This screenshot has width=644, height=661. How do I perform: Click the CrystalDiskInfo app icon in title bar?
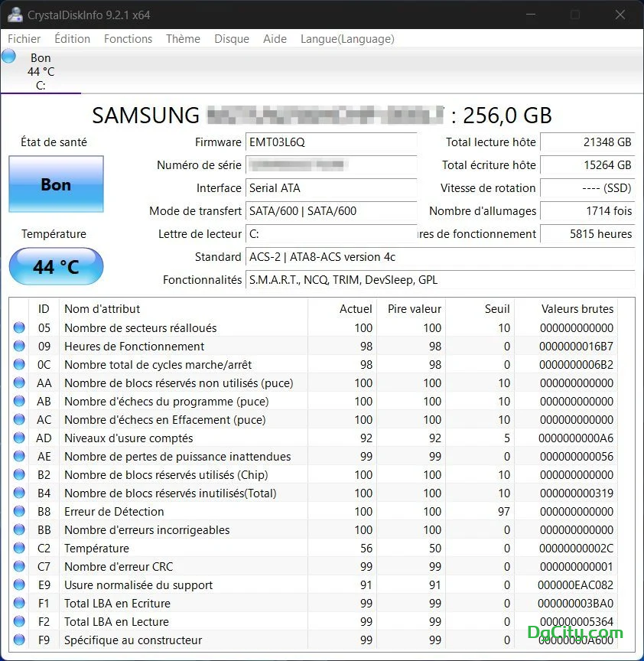15,15
